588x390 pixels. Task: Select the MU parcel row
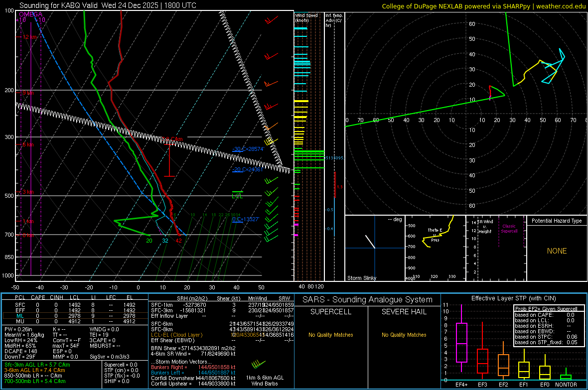tap(75, 321)
